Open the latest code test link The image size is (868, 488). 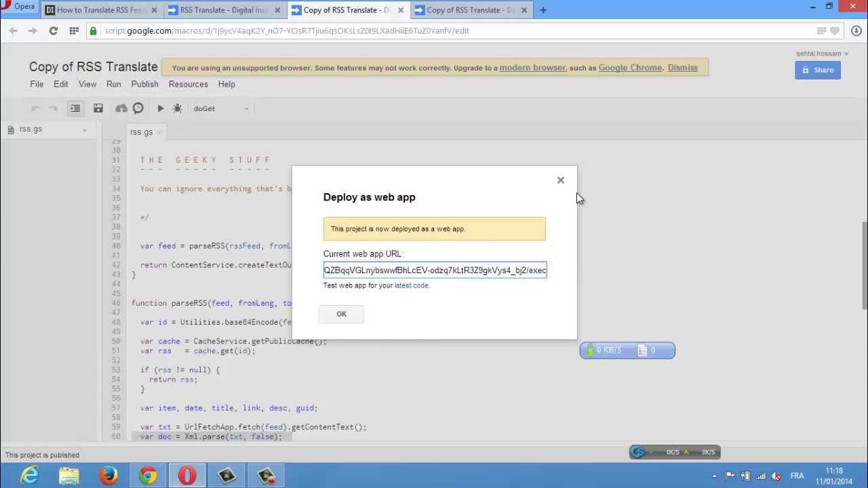coord(411,285)
